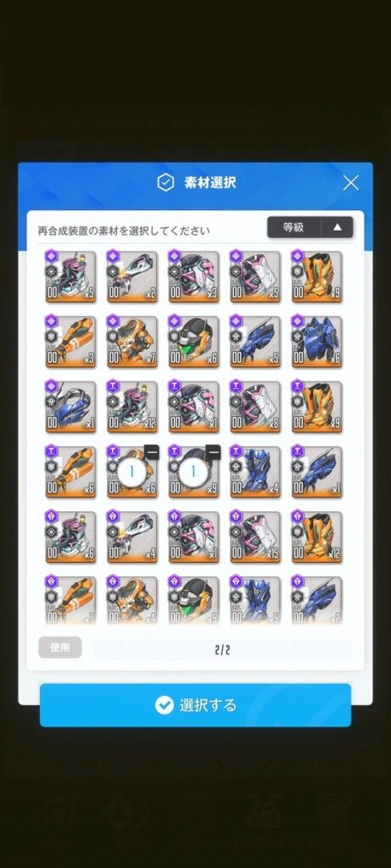Remove the selected material with x9 count
The width and height of the screenshot is (391, 868).
click(x=214, y=452)
